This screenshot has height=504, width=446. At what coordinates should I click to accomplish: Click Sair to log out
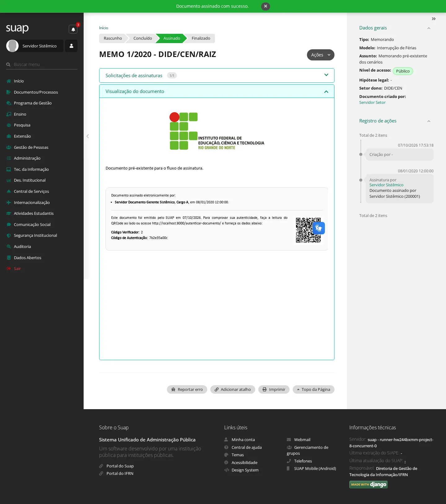coord(17,268)
